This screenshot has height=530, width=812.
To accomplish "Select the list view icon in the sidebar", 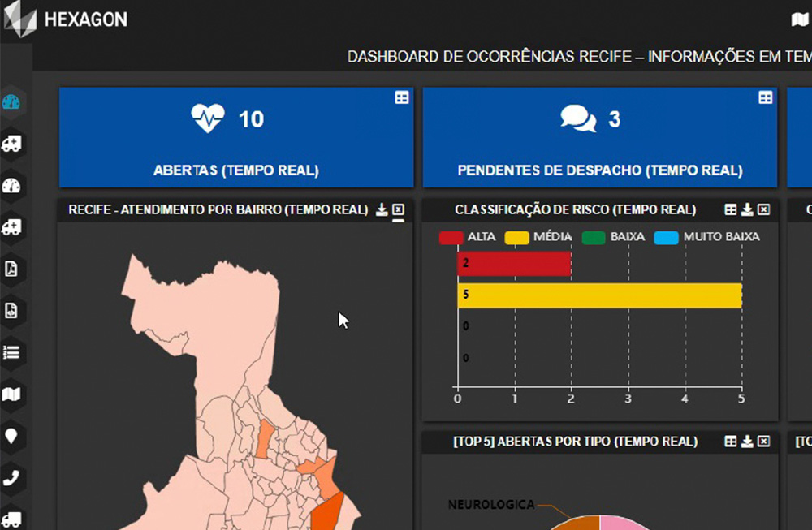I will pos(12,352).
